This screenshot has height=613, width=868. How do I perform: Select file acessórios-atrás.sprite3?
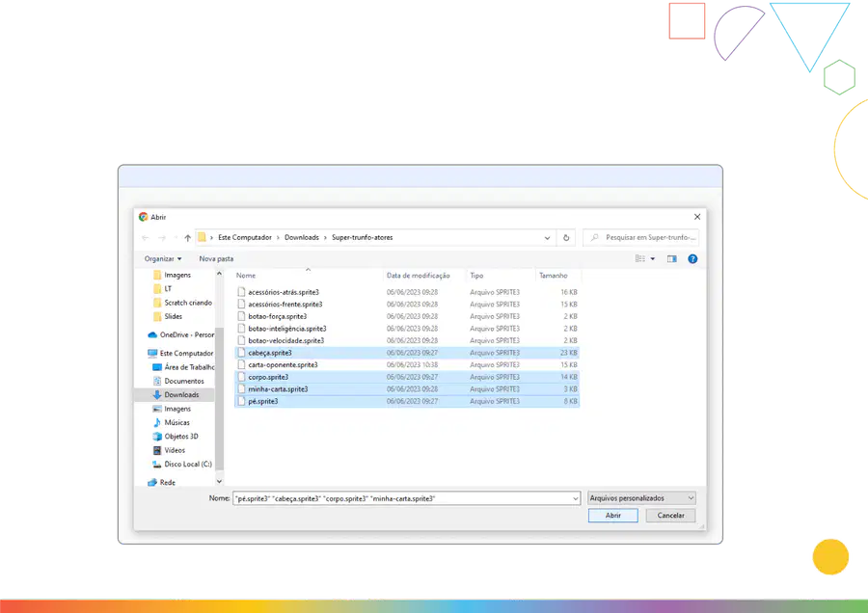point(407,292)
